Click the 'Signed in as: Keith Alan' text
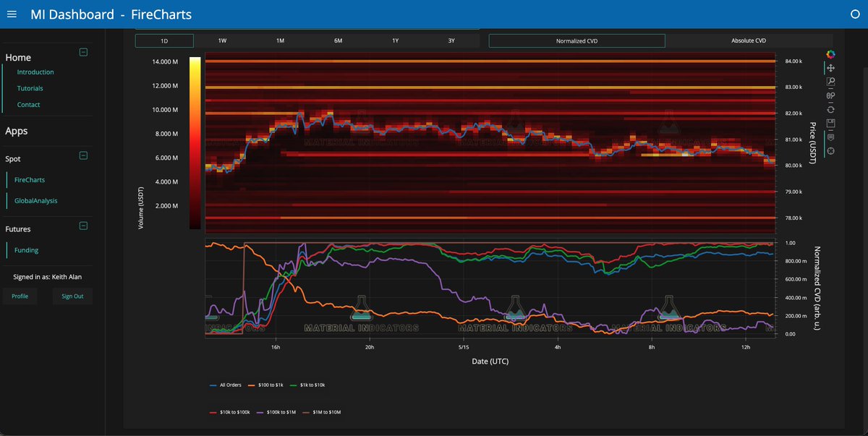868x436 pixels. 48,276
